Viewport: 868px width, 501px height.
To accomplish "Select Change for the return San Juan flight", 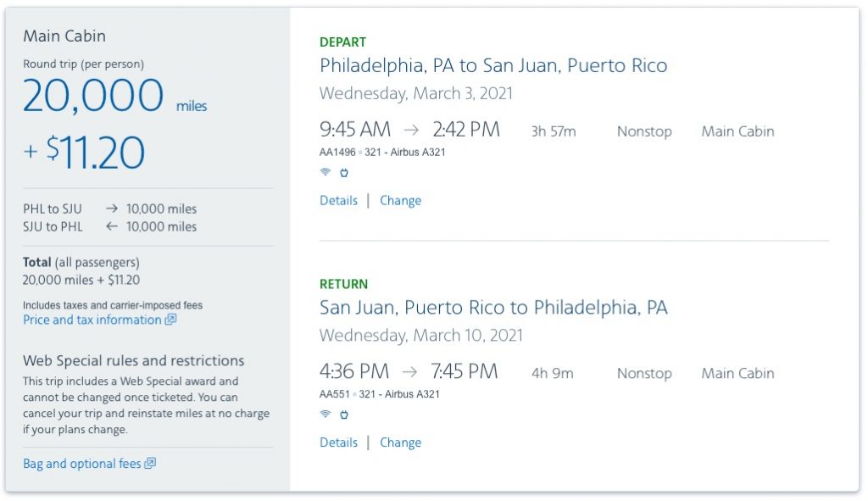I will point(400,443).
